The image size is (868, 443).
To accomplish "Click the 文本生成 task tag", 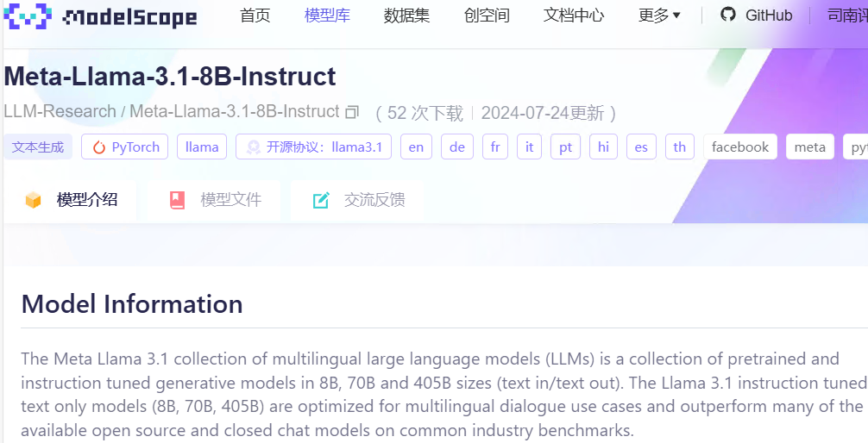I will coord(38,147).
